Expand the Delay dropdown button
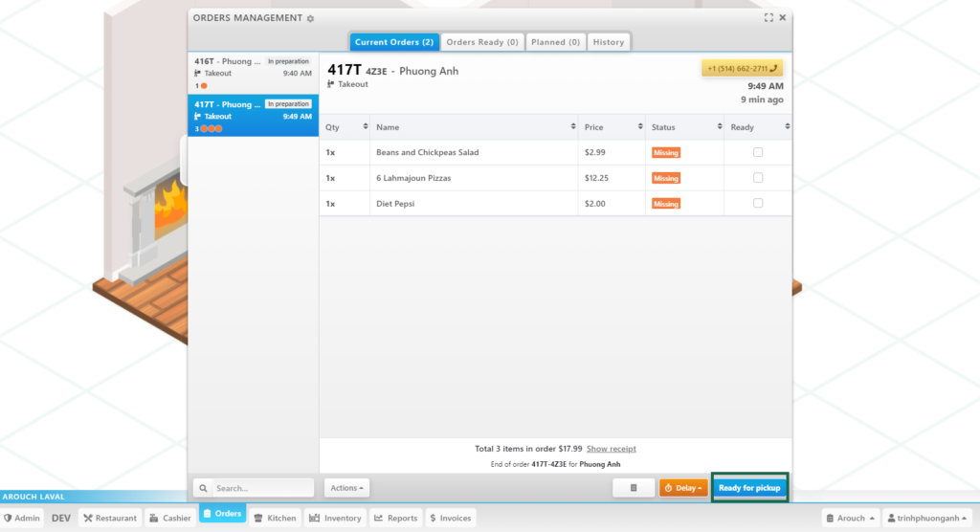980x532 pixels. 683,488
